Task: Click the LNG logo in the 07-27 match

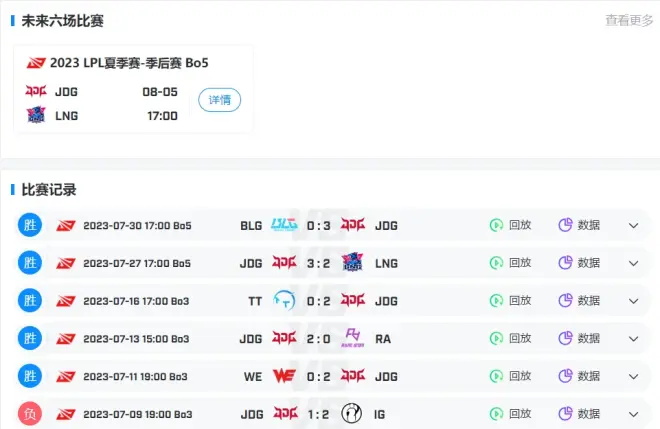Action: click(354, 263)
